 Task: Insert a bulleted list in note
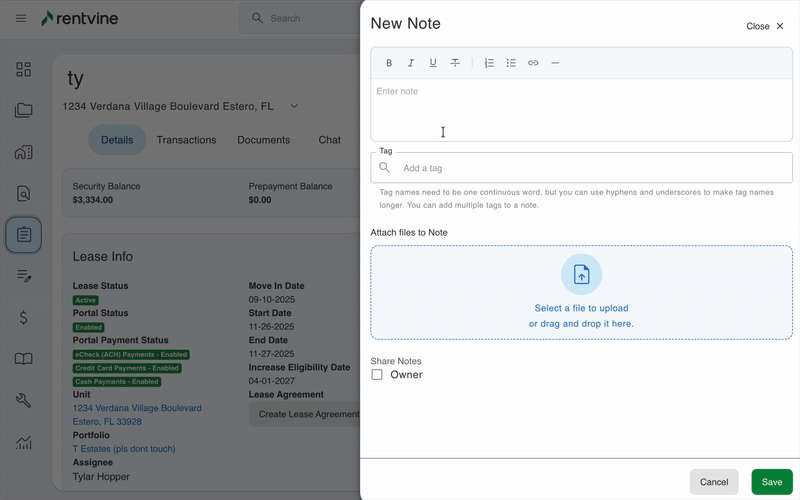pos(511,63)
